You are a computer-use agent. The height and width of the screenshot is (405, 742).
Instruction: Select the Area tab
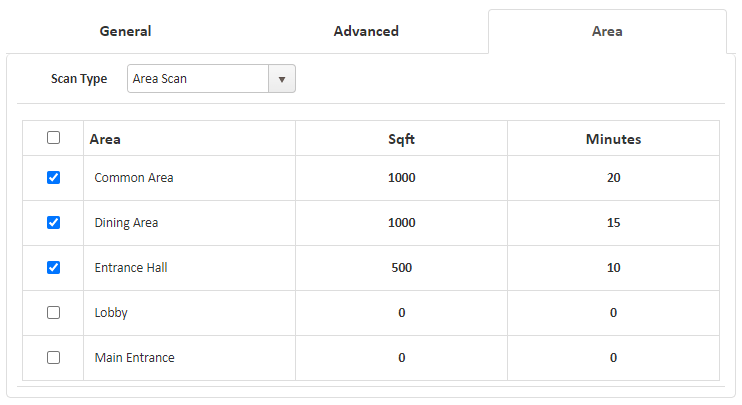coord(607,31)
